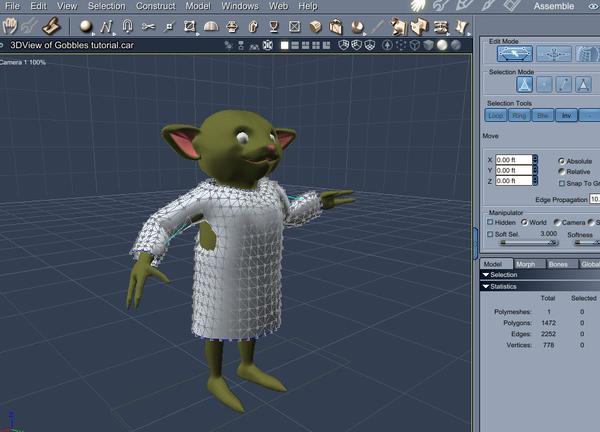Click the Ring selection button
Image resolution: width=600 pixels, height=432 pixels.
click(519, 115)
